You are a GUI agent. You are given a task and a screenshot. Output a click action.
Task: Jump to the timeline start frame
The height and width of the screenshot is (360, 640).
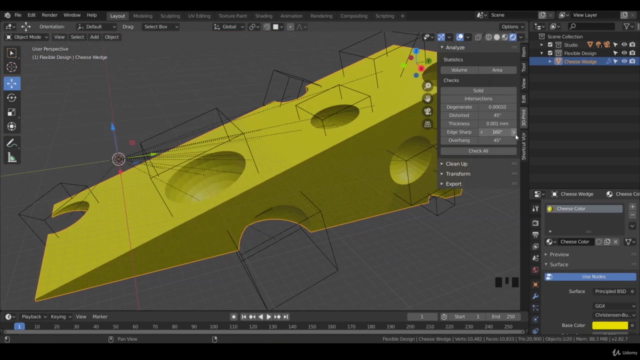pos(244,317)
